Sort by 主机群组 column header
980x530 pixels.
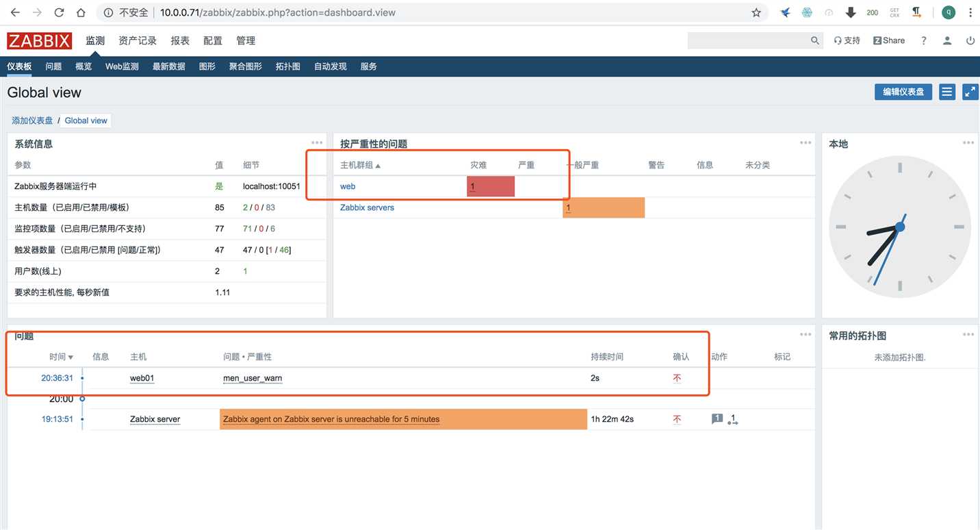(x=360, y=165)
